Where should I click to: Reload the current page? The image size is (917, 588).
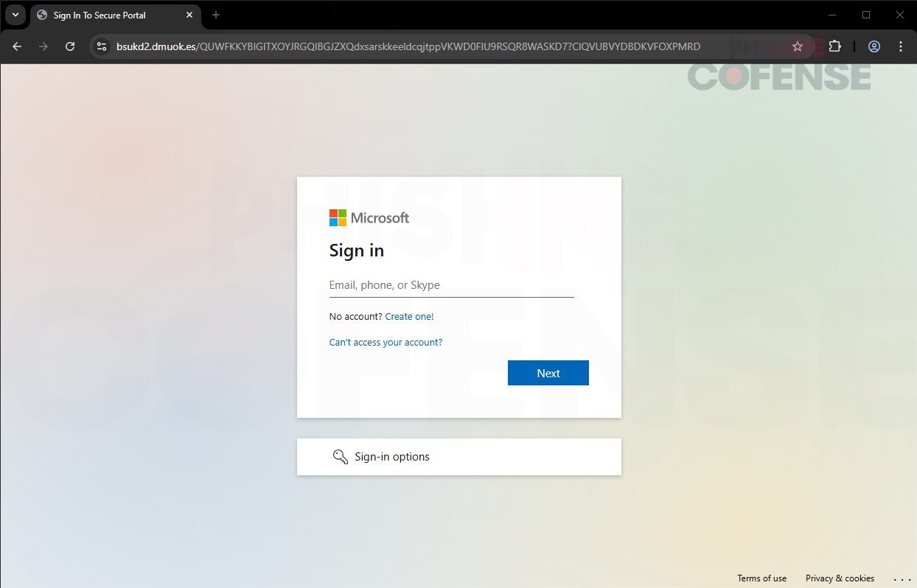tap(70, 46)
